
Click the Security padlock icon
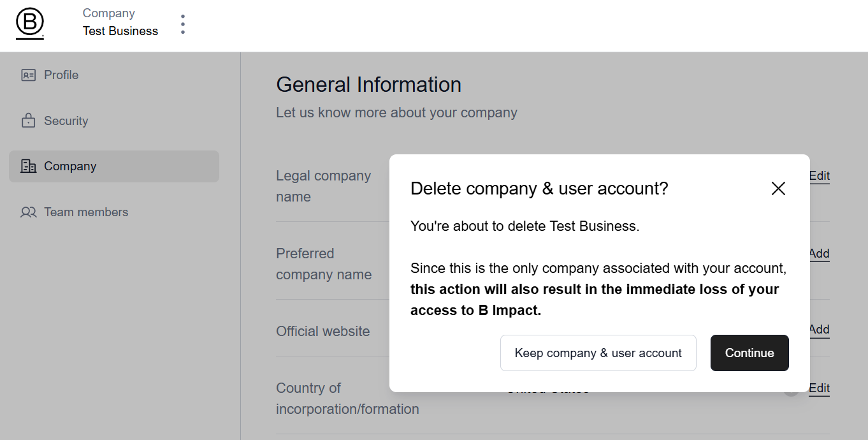[28, 121]
